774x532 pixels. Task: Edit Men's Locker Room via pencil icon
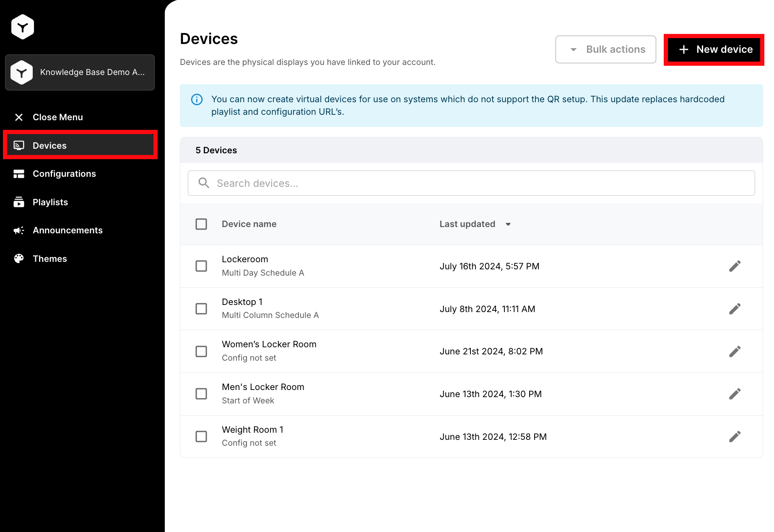[x=735, y=394]
